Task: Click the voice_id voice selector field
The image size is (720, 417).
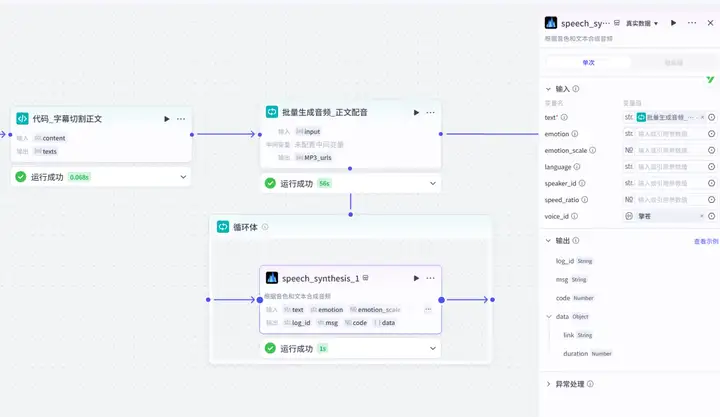Action: (x=664, y=216)
